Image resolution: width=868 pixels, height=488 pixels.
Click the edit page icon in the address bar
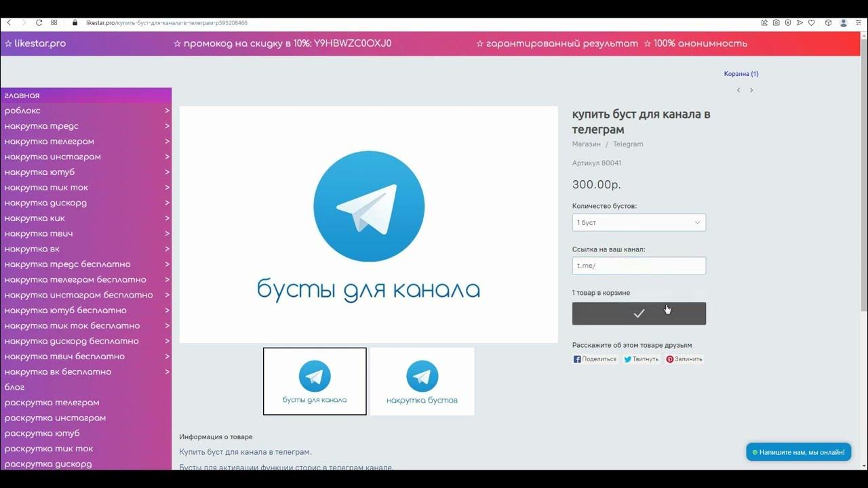coord(765,22)
